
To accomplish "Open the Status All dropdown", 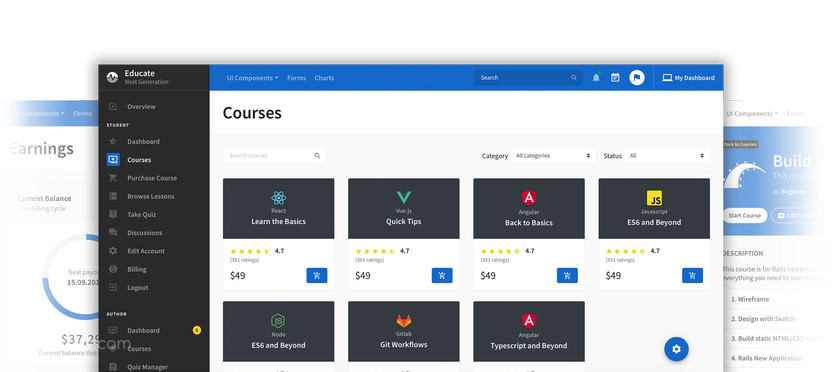I will click(x=666, y=155).
